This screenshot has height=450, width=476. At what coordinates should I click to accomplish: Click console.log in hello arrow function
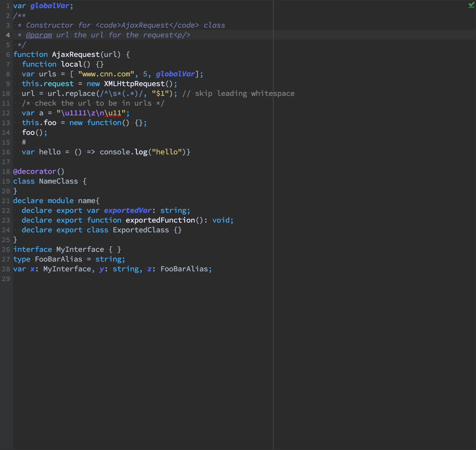123,152
